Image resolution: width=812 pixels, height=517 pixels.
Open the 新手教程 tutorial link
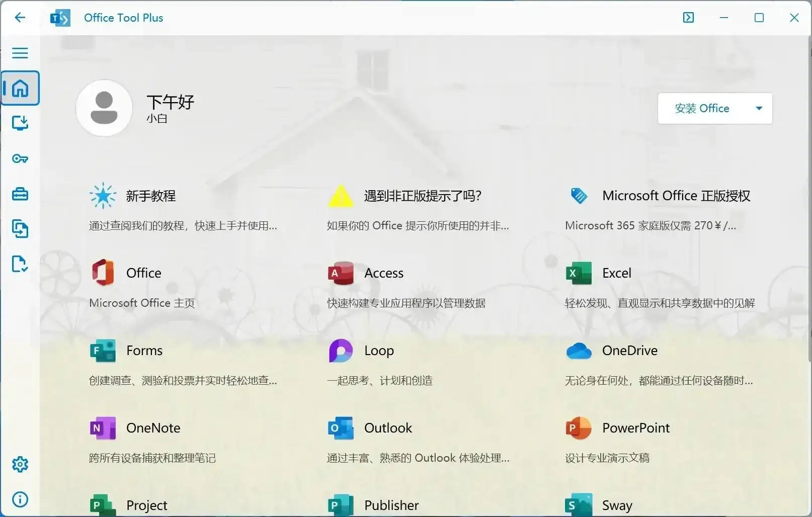151,196
